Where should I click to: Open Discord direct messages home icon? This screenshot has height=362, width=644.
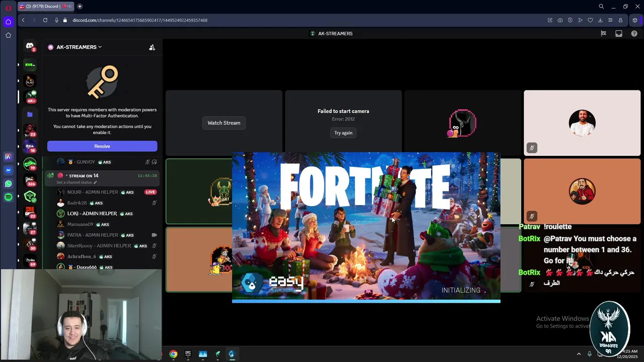pos(30,46)
